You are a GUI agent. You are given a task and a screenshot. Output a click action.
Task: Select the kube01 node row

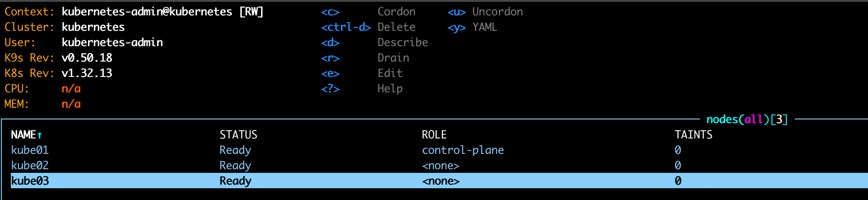[30, 150]
